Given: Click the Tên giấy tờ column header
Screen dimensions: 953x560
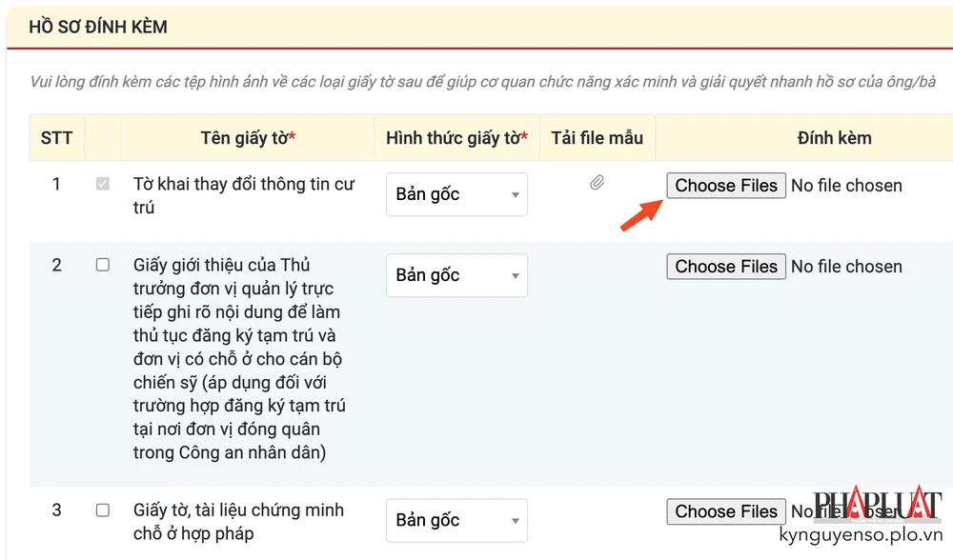Looking at the screenshot, I should click(x=248, y=138).
